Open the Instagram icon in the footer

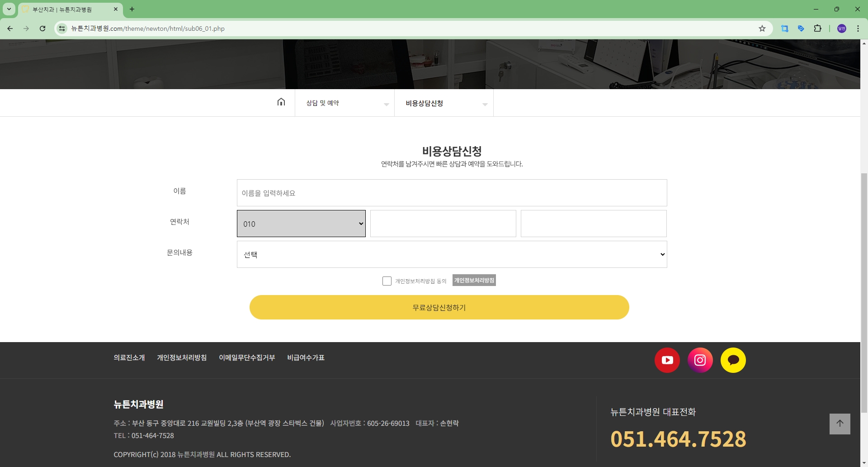click(x=700, y=360)
